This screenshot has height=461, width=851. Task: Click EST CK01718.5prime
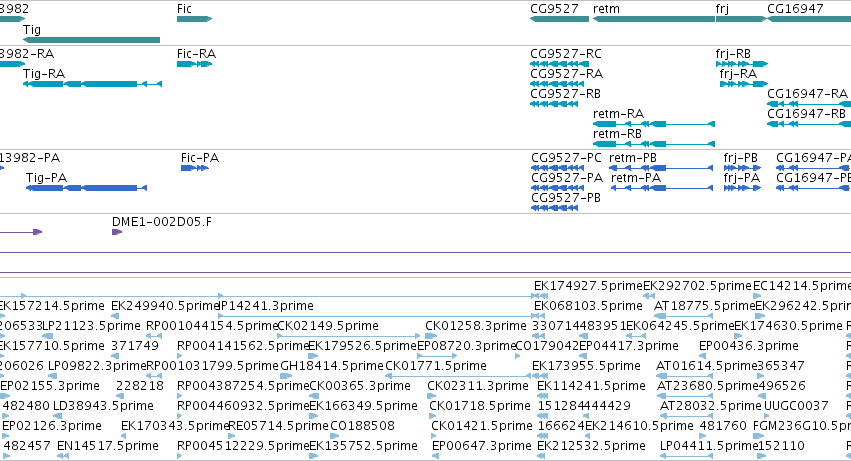tap(480, 406)
